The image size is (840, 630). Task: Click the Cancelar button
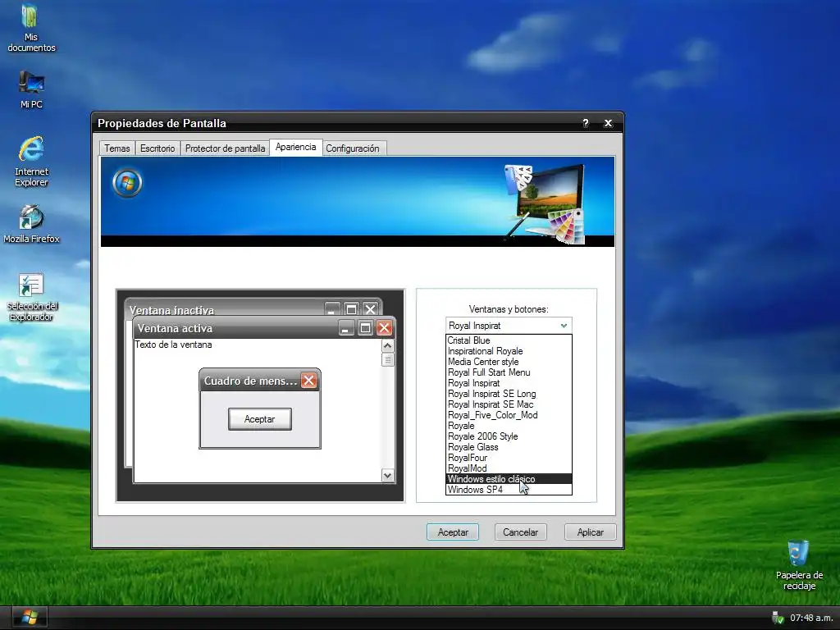point(520,532)
